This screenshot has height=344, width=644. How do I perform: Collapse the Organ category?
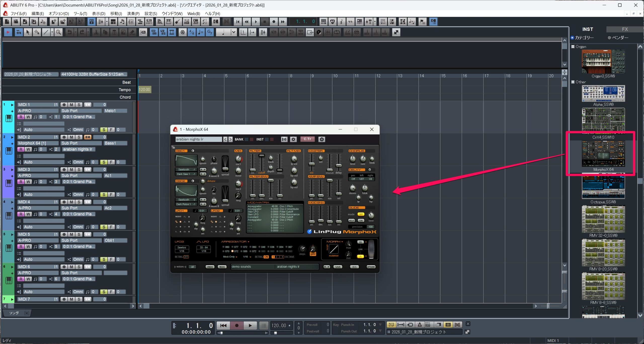point(573,47)
